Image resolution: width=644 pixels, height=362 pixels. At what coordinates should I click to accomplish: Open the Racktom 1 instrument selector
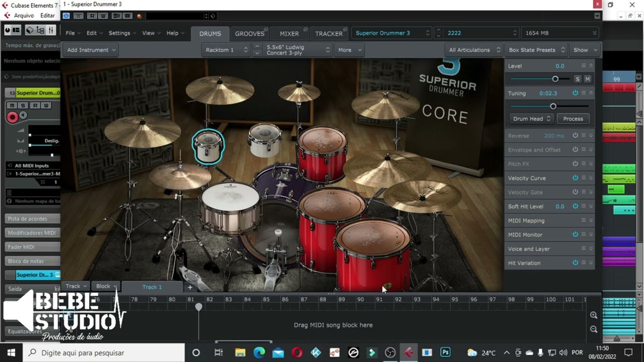pos(226,50)
